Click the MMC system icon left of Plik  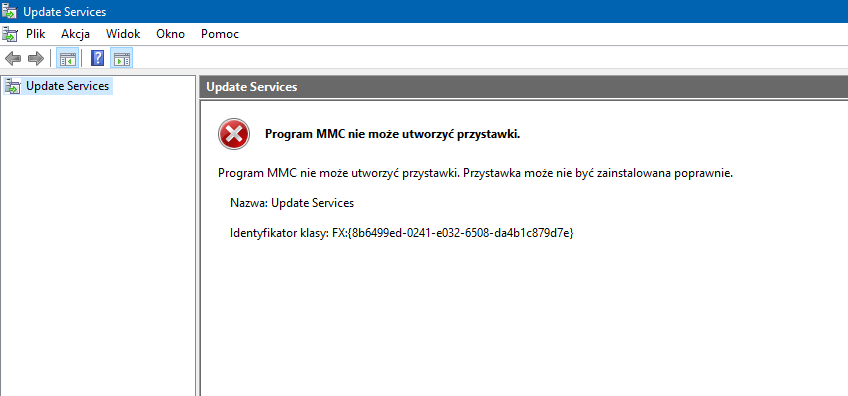point(9,34)
